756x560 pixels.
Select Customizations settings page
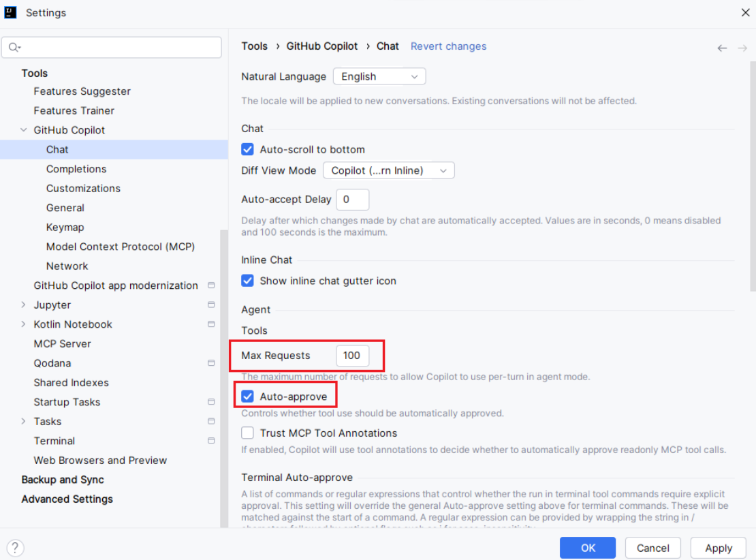coord(83,188)
